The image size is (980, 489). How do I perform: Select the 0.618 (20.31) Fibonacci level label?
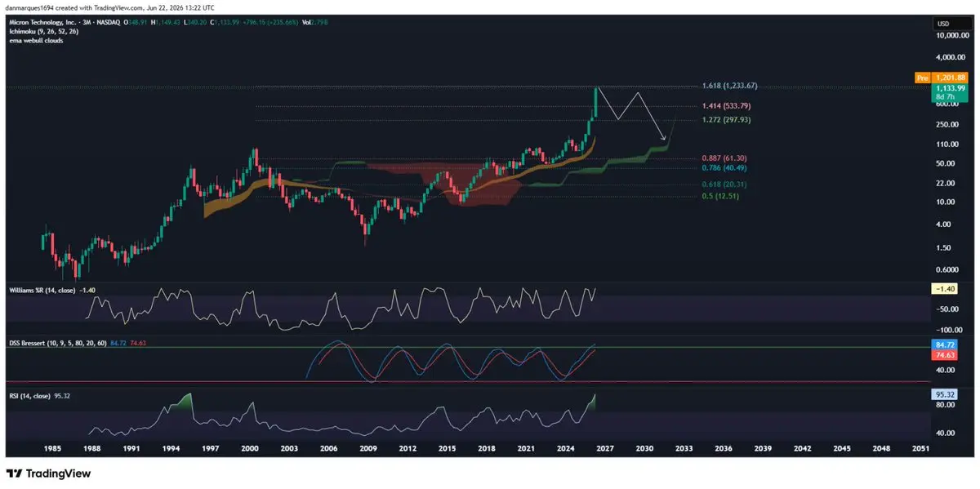click(x=724, y=184)
